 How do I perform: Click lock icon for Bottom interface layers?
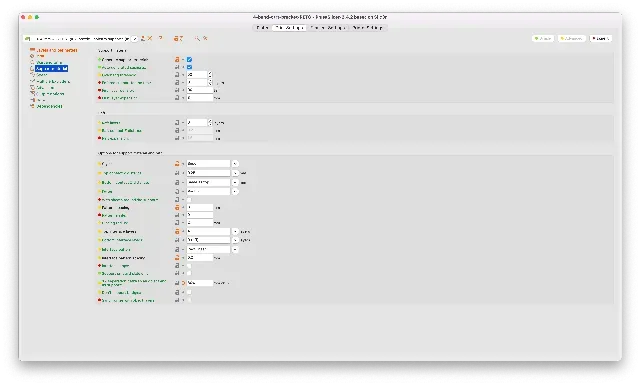pos(177,240)
